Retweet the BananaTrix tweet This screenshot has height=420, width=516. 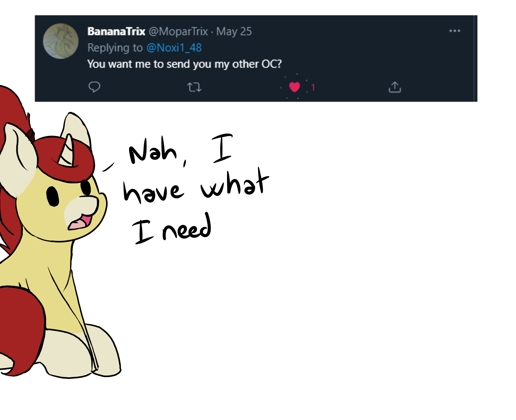pos(194,87)
